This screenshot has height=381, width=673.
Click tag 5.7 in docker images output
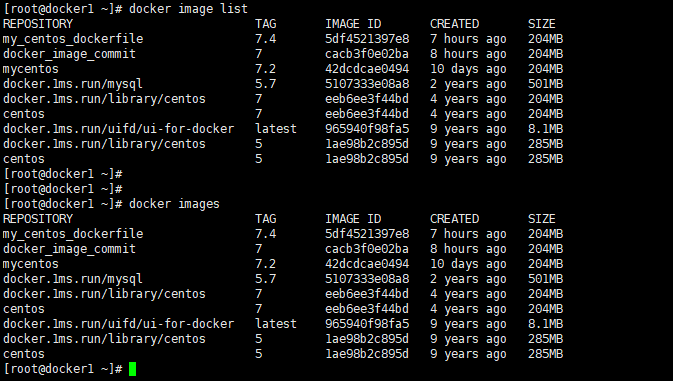[x=266, y=279]
